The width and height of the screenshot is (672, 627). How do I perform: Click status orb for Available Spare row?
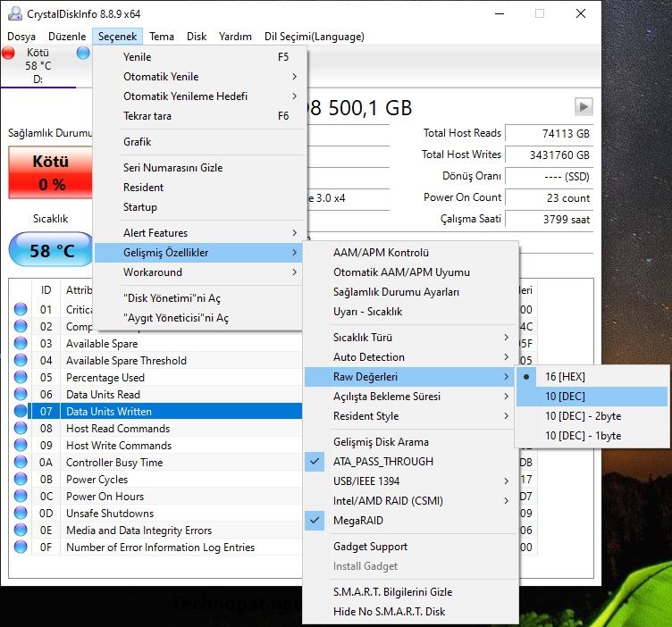tap(21, 343)
